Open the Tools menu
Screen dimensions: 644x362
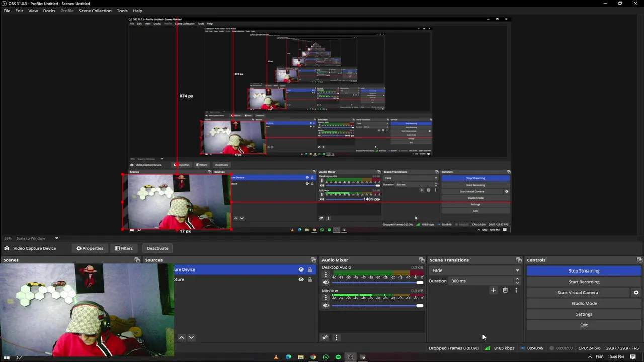tap(122, 11)
